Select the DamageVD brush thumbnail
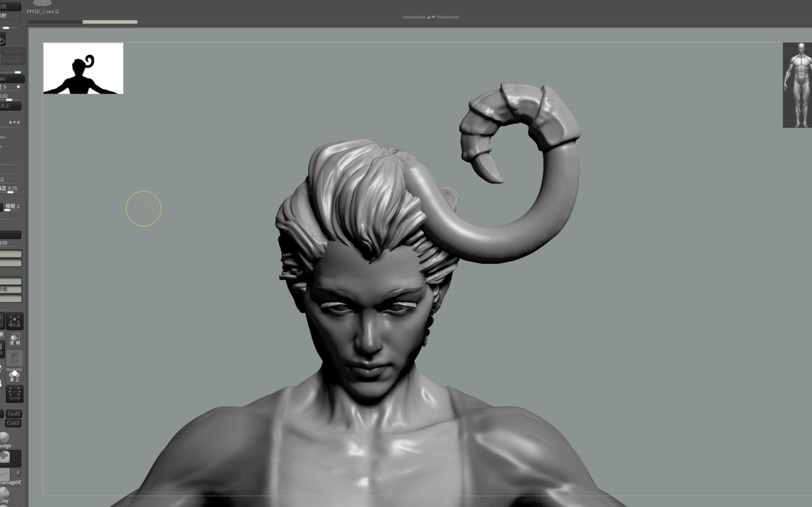812x507 pixels. (5, 475)
